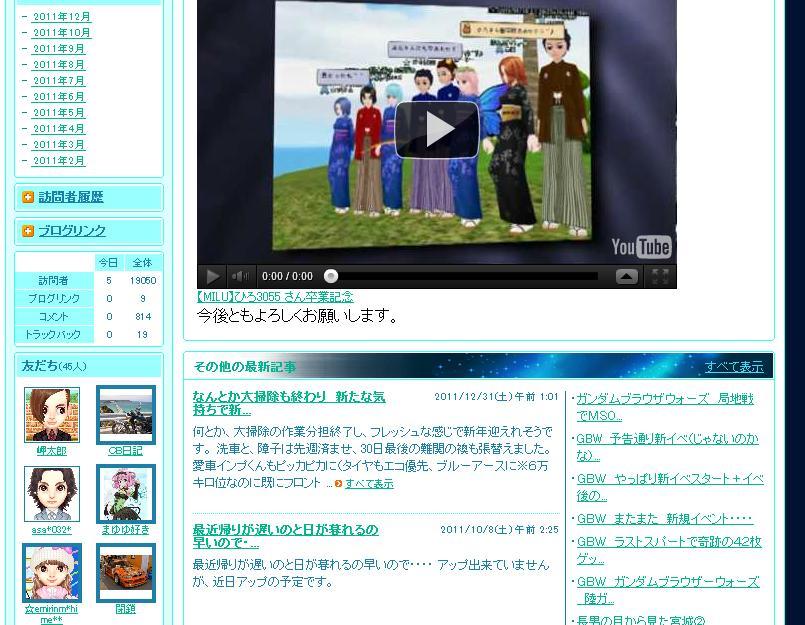Open article 最近帰りが遅いのと日が暮れるの早いので
Viewport: 805px width, 625px height.
(x=285, y=536)
